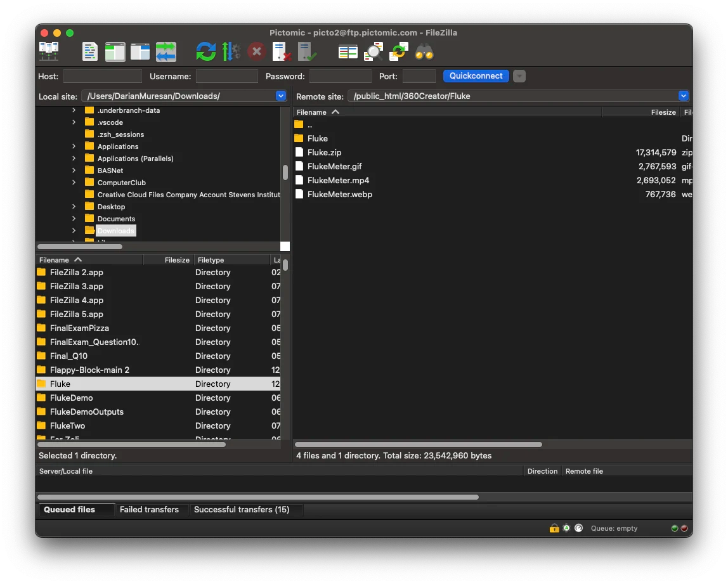The image size is (728, 584).
Task: Open Quickconnect history dropdown arrow
Action: coord(519,76)
